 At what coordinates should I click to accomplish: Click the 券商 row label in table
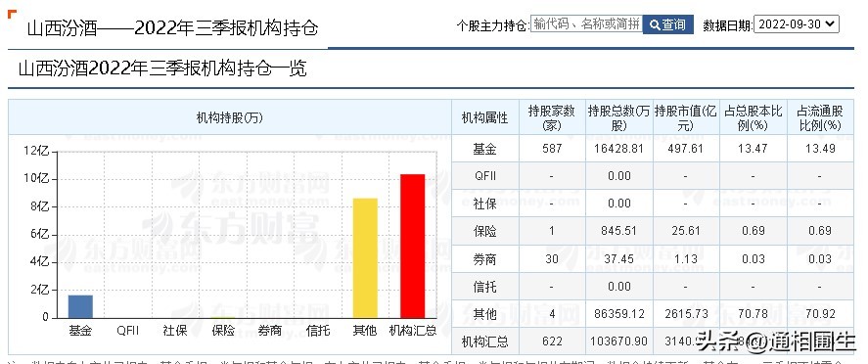(485, 259)
